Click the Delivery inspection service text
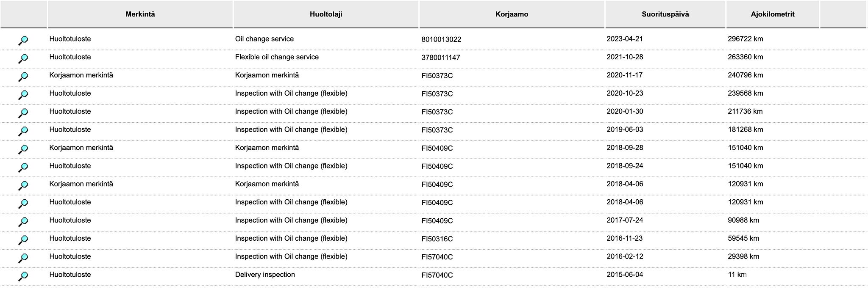This screenshot has width=868, height=289. (x=265, y=275)
